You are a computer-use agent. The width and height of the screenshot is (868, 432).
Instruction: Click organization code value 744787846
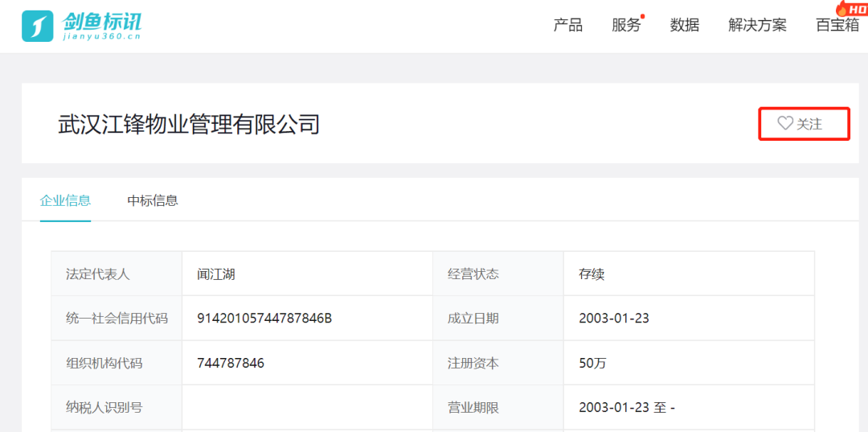click(231, 363)
